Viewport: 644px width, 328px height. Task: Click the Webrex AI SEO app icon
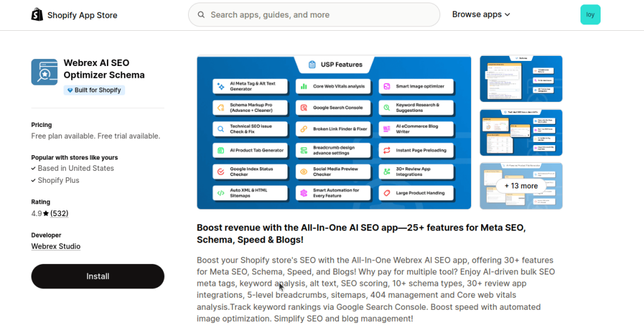click(x=44, y=72)
